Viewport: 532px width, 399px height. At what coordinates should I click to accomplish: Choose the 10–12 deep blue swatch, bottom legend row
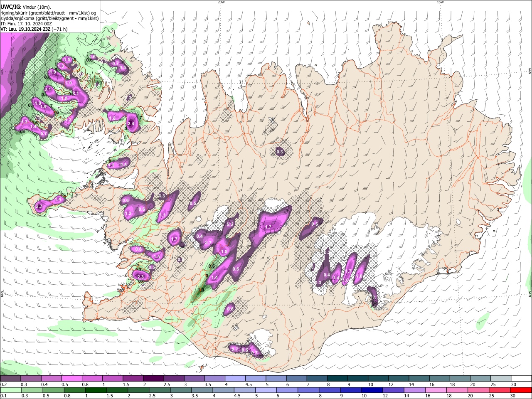coord(372,390)
